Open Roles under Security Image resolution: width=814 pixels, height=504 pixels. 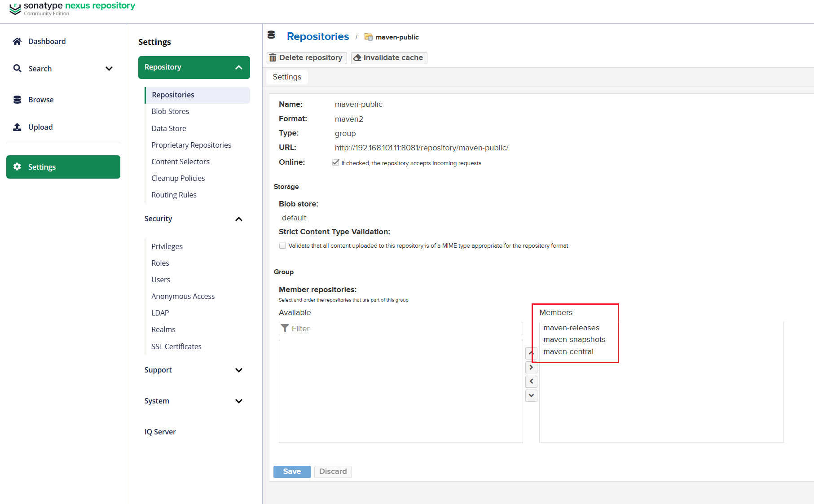(x=160, y=263)
